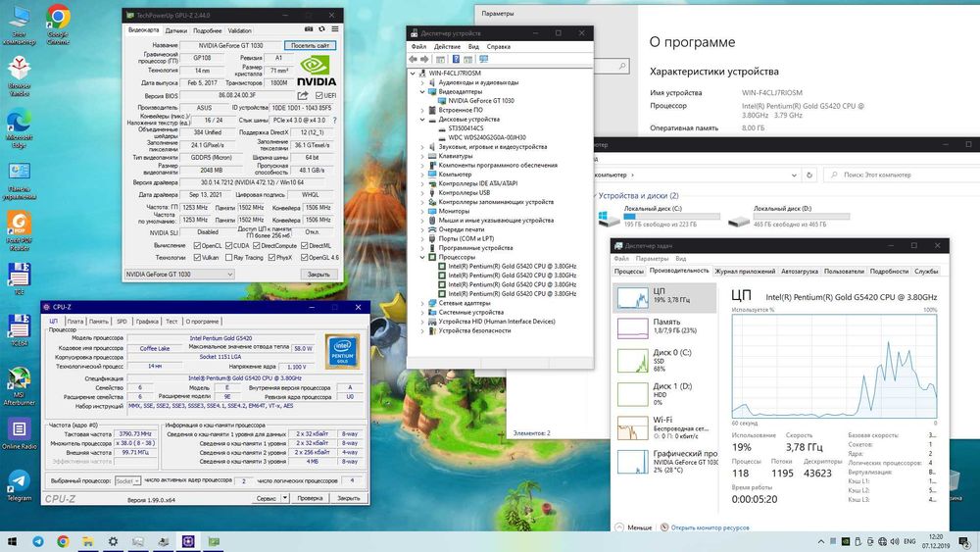The width and height of the screenshot is (980, 552).
Task: Collapse the Дисковые устройства node
Action: pos(422,119)
